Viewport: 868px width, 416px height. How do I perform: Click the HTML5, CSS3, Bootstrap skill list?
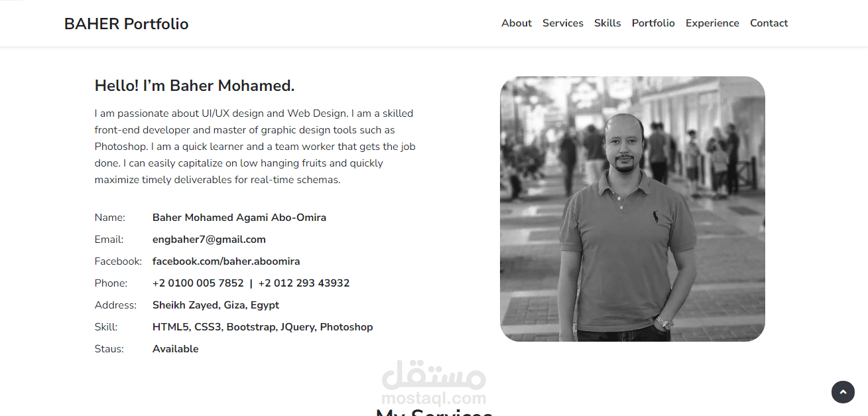pos(263,327)
